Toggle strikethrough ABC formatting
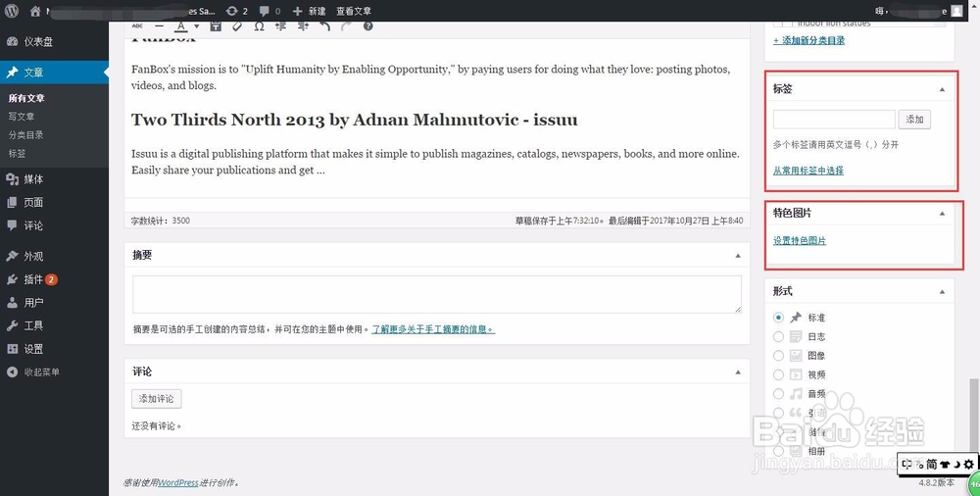 (137, 26)
